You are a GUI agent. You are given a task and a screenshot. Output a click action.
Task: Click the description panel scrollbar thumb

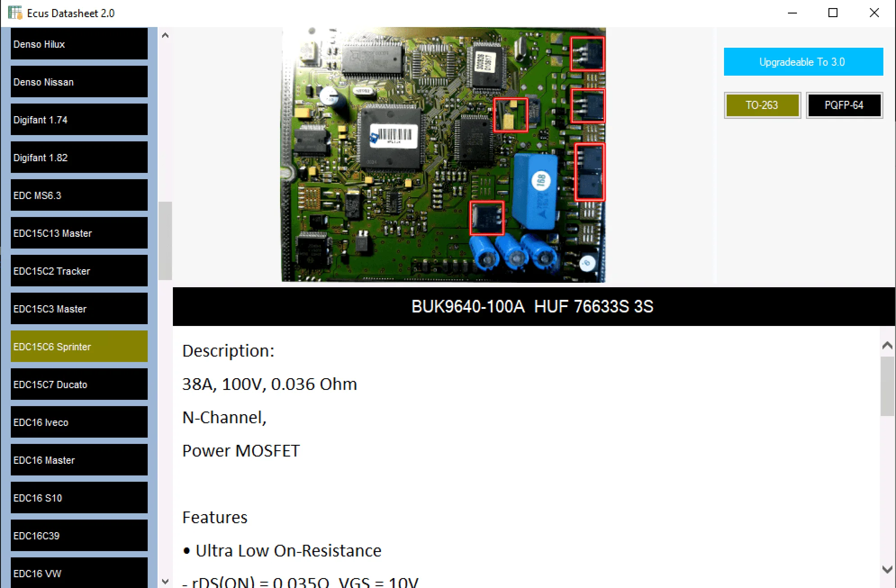point(887,386)
